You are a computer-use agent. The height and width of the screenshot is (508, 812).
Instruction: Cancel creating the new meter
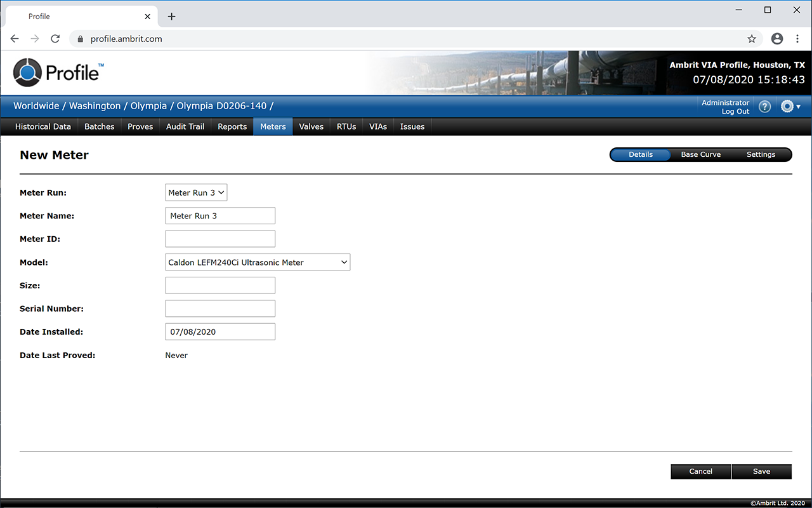(x=700, y=471)
